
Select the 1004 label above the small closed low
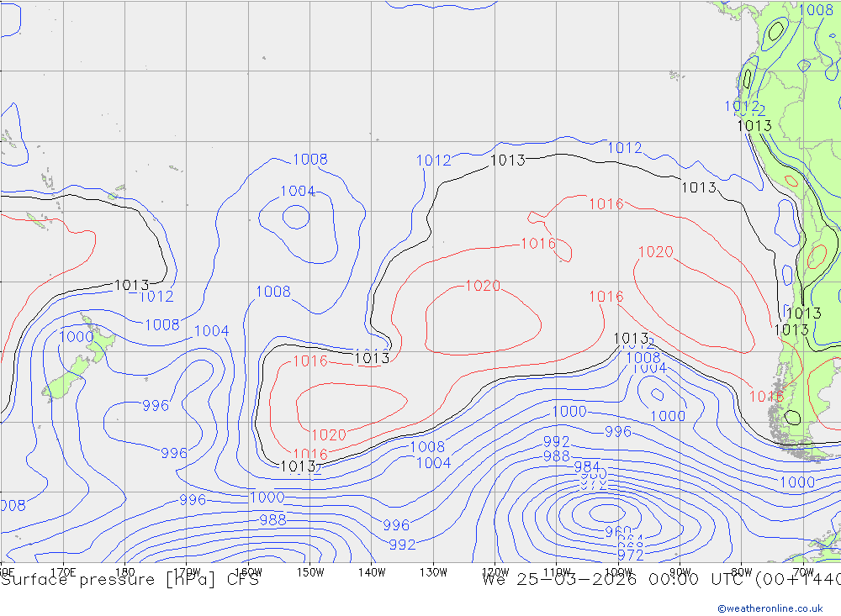(298, 191)
